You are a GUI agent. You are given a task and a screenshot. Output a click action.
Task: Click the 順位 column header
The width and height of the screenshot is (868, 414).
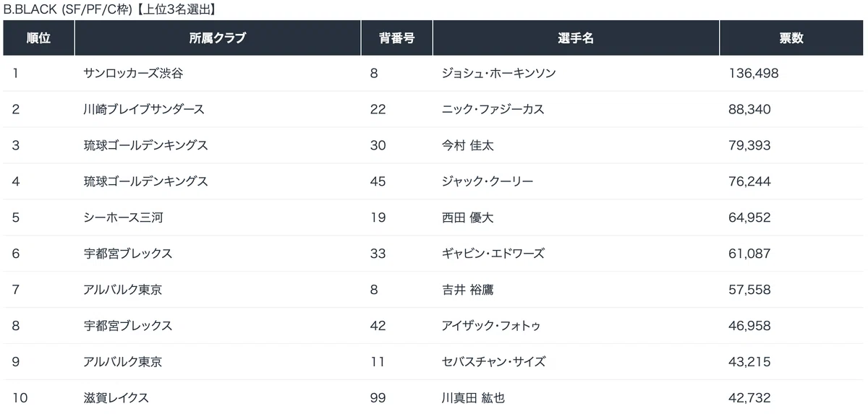(x=39, y=38)
